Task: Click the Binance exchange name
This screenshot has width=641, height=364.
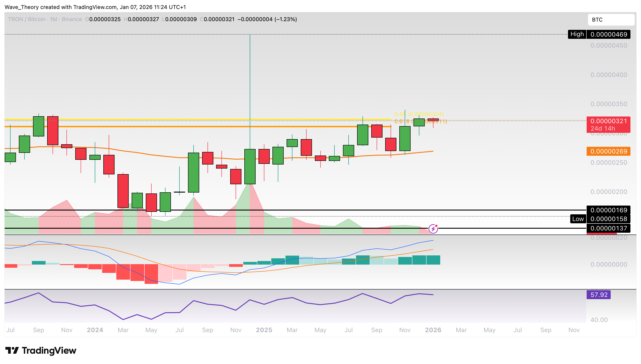Action: (x=72, y=19)
